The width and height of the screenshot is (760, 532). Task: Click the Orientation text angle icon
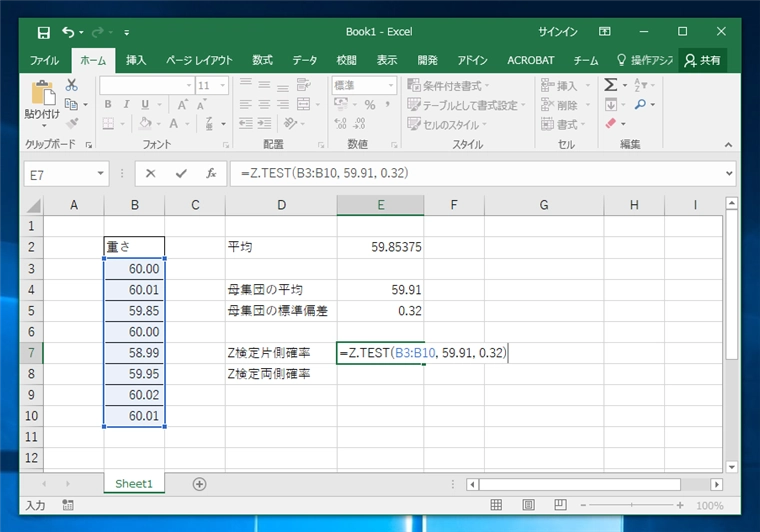290,124
